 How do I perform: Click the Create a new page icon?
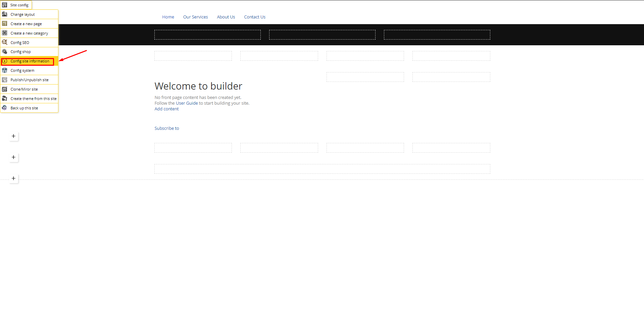[x=5, y=24]
